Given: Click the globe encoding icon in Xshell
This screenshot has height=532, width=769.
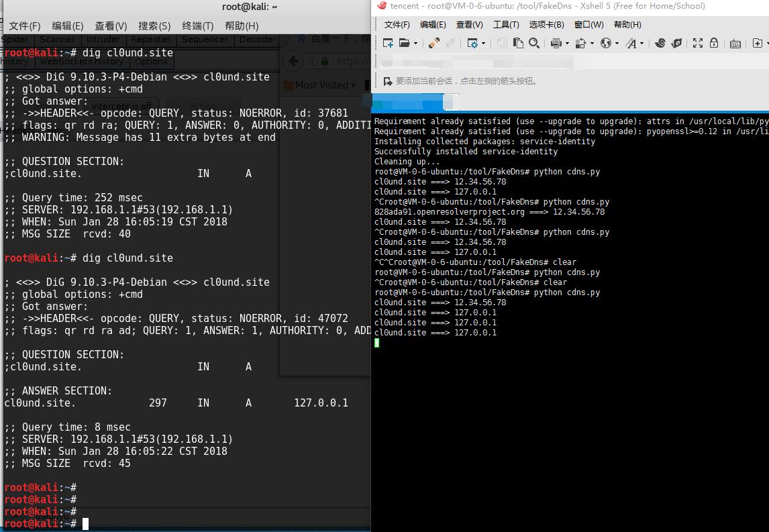Looking at the screenshot, I should [x=606, y=43].
